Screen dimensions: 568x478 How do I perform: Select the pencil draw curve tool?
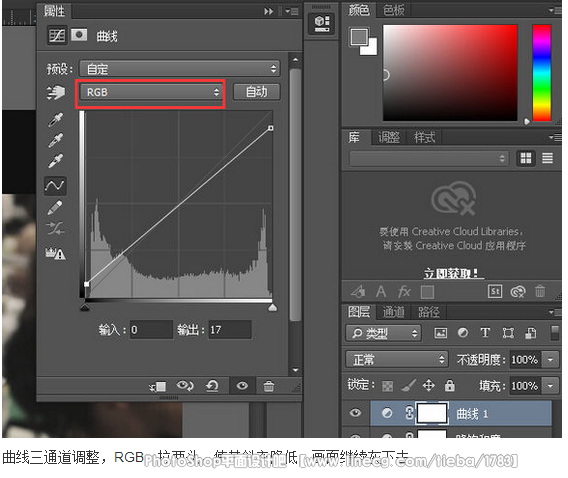[55, 208]
